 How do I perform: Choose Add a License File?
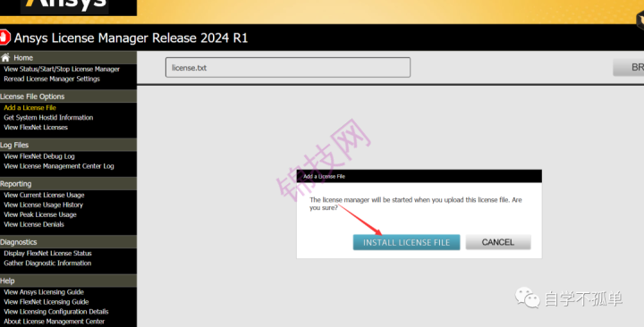click(30, 107)
